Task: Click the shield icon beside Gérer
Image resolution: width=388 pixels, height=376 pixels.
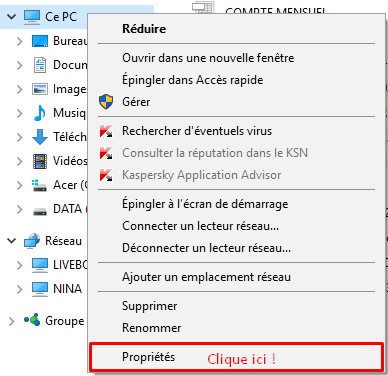Action: pos(106,102)
